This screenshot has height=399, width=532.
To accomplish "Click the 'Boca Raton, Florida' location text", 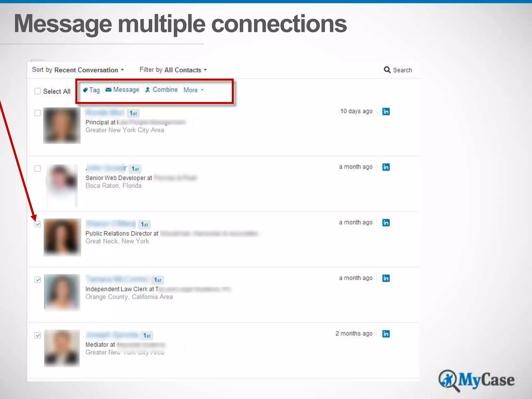I will (114, 186).
